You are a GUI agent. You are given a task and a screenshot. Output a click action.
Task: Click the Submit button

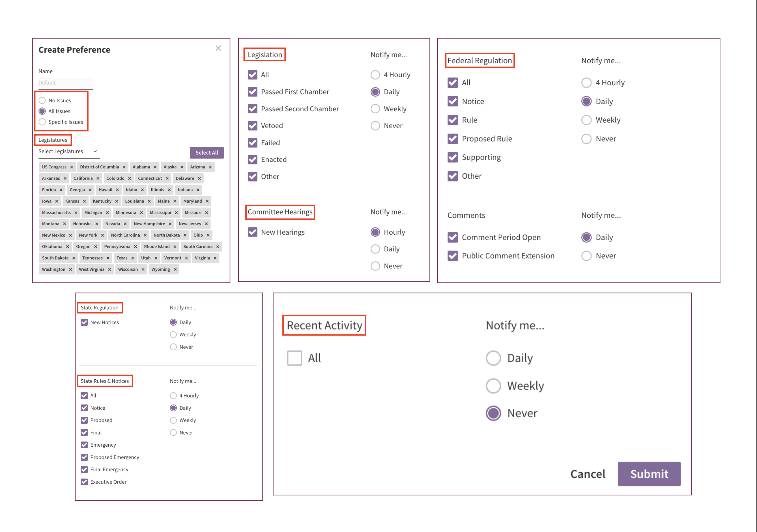pos(649,474)
